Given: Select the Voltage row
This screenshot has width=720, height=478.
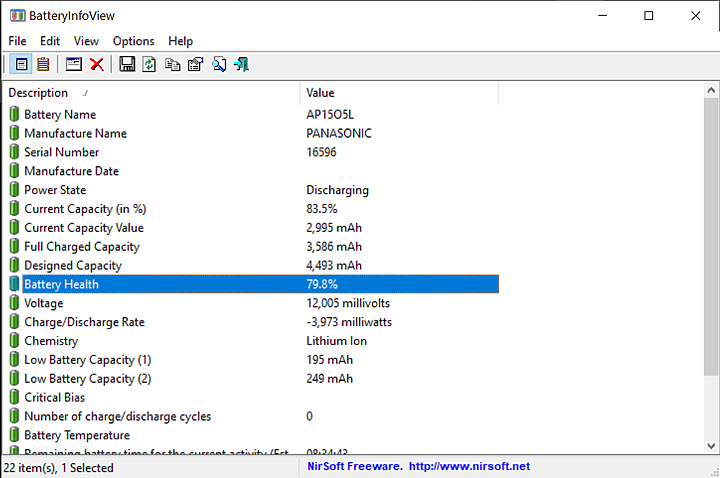Looking at the screenshot, I should [253, 303].
